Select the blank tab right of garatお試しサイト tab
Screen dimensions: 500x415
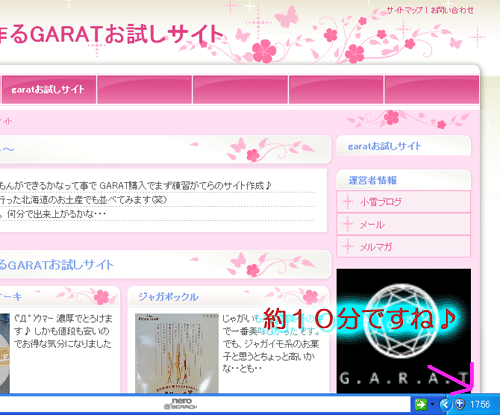(144, 89)
